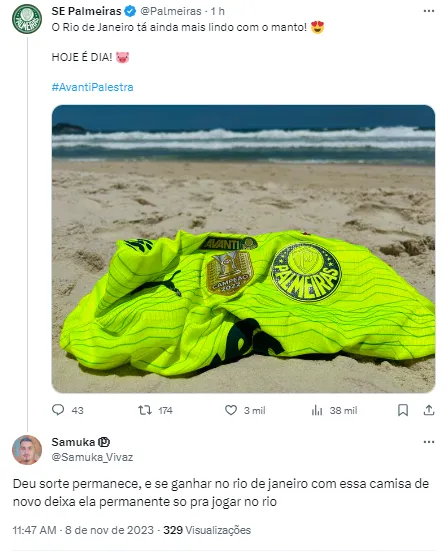Screen dimensions: 447x552
Task: View analytics via the 38 mil bar-chart icon
Action: [317, 410]
